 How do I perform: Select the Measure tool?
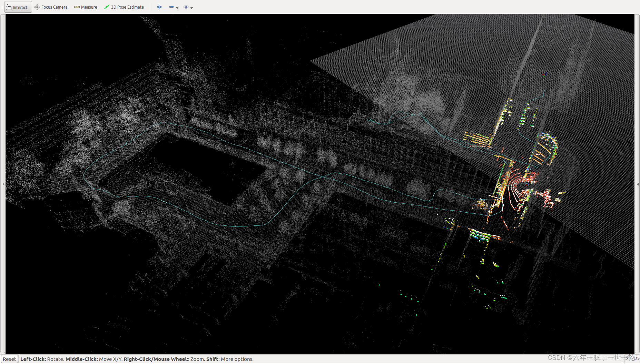86,7
